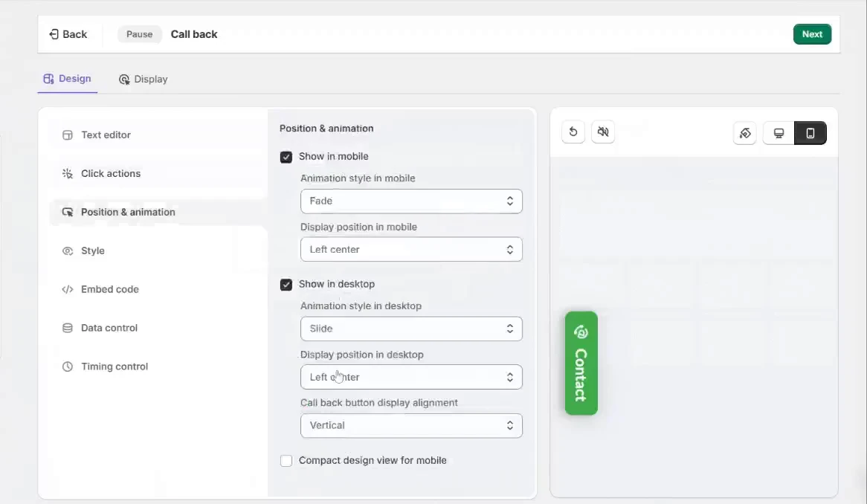Switch to the Display tab
The height and width of the screenshot is (504, 867).
(x=144, y=79)
